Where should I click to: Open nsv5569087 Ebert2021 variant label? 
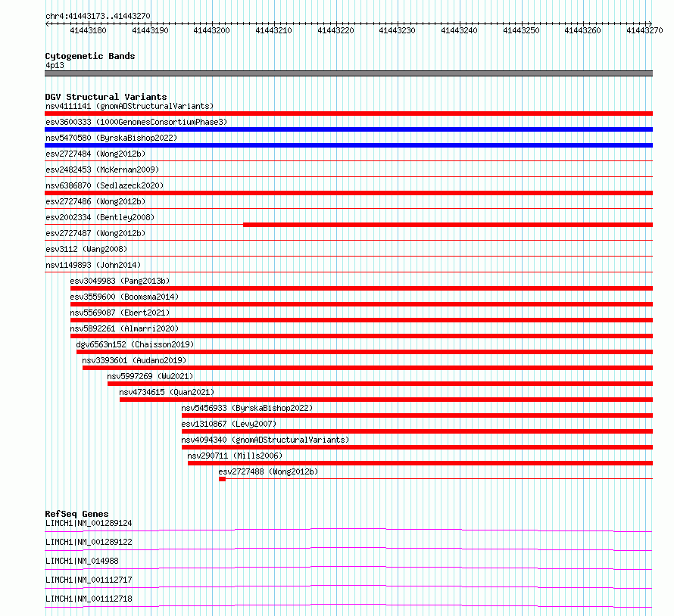[120, 313]
